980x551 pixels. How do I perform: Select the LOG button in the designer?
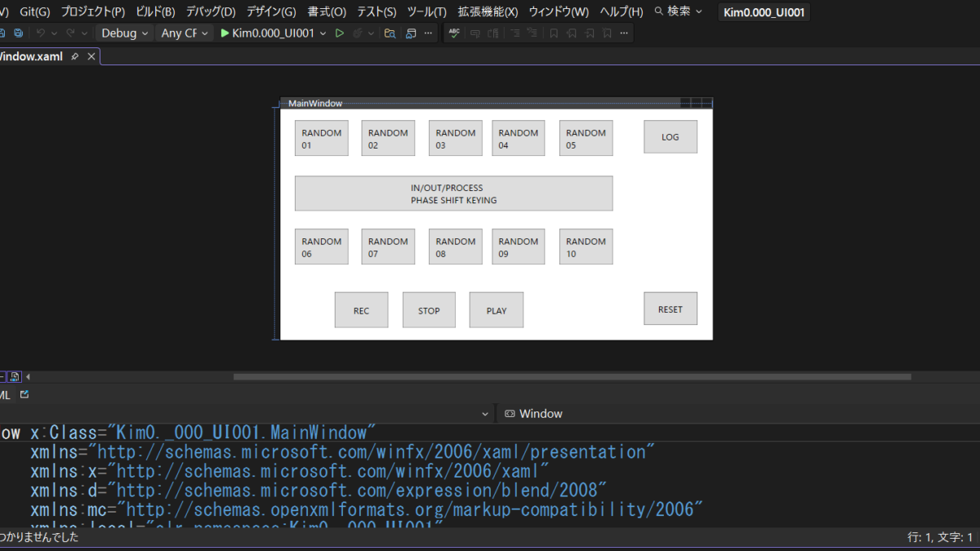tap(670, 137)
